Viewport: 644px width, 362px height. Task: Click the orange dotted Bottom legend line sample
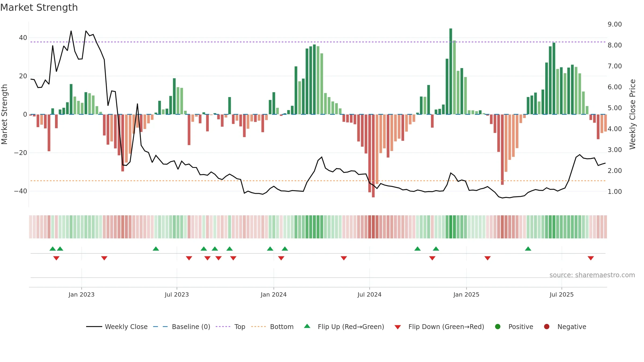[259, 327]
